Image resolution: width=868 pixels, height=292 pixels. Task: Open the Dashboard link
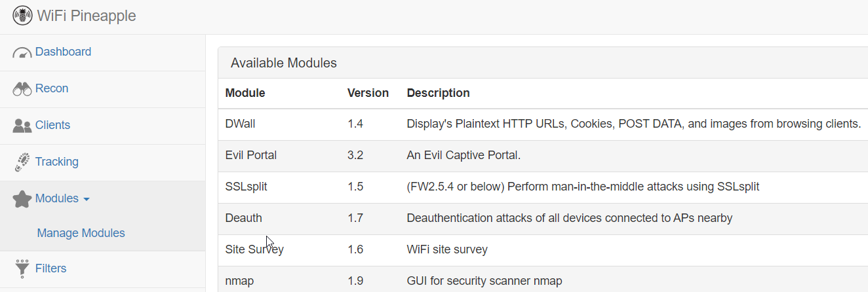[63, 52]
